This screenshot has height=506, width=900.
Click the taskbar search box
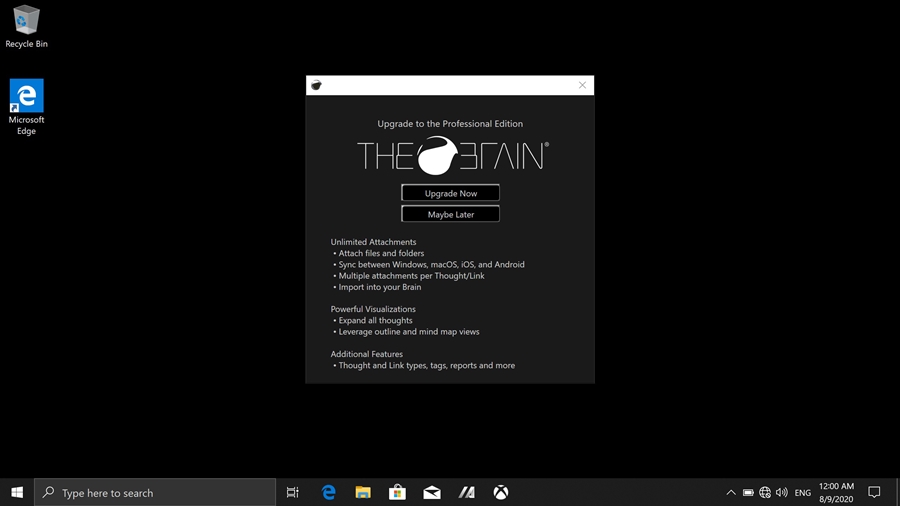pos(155,492)
